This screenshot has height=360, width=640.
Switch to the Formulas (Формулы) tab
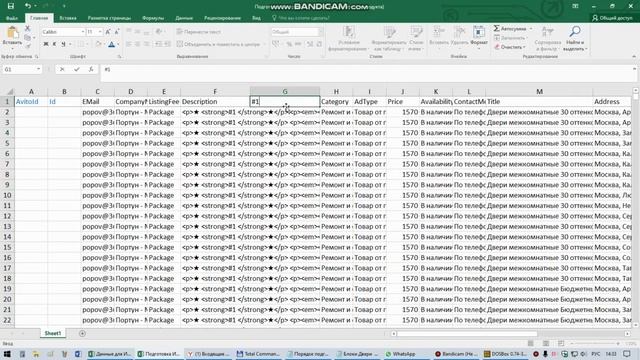[x=153, y=18]
